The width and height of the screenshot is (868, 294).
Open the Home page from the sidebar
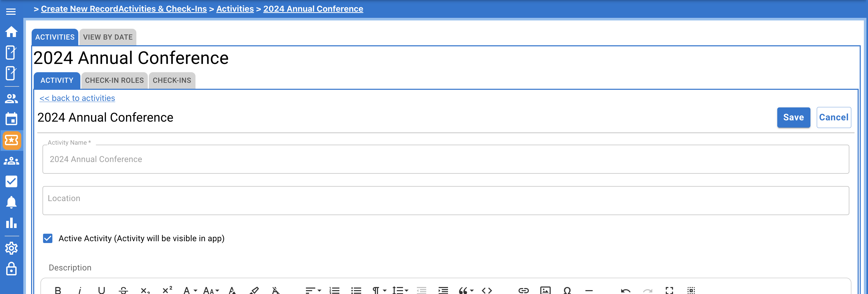pyautogui.click(x=11, y=32)
